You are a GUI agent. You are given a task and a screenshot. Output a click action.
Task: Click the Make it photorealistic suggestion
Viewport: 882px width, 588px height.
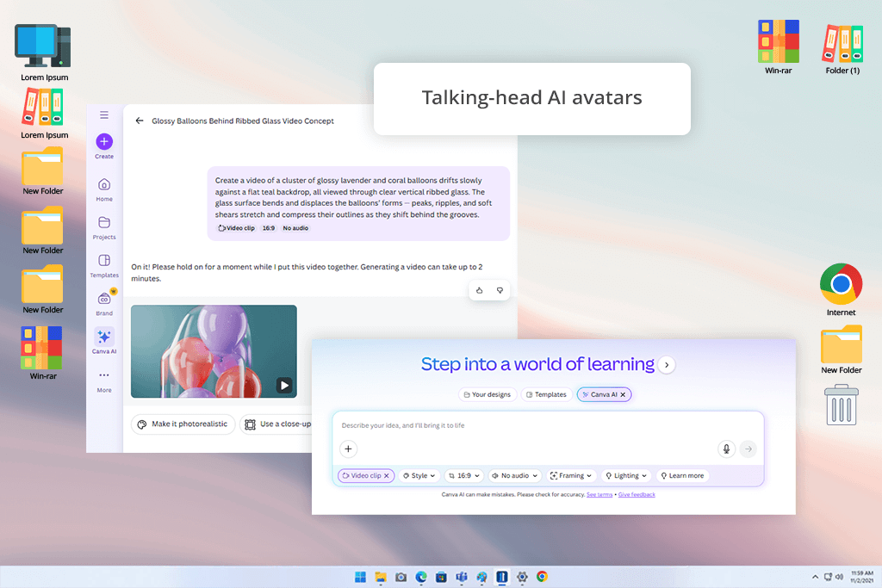pyautogui.click(x=183, y=424)
